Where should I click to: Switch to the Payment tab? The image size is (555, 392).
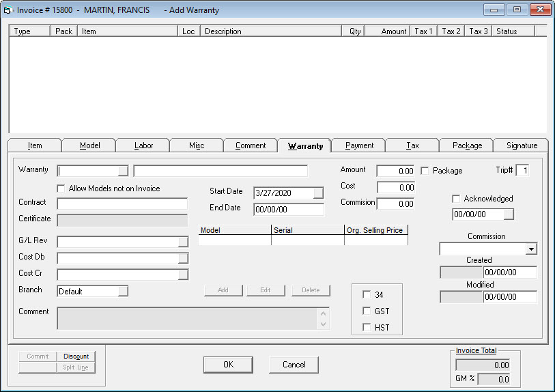(x=359, y=145)
